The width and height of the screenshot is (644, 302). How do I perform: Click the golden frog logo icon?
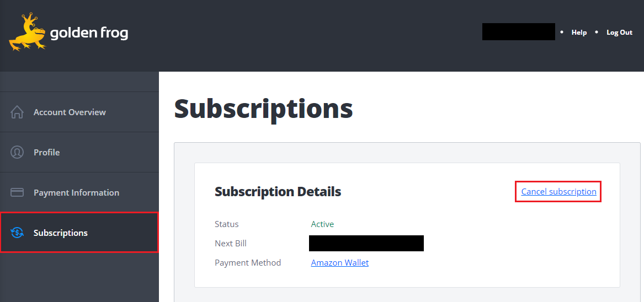pos(28,33)
